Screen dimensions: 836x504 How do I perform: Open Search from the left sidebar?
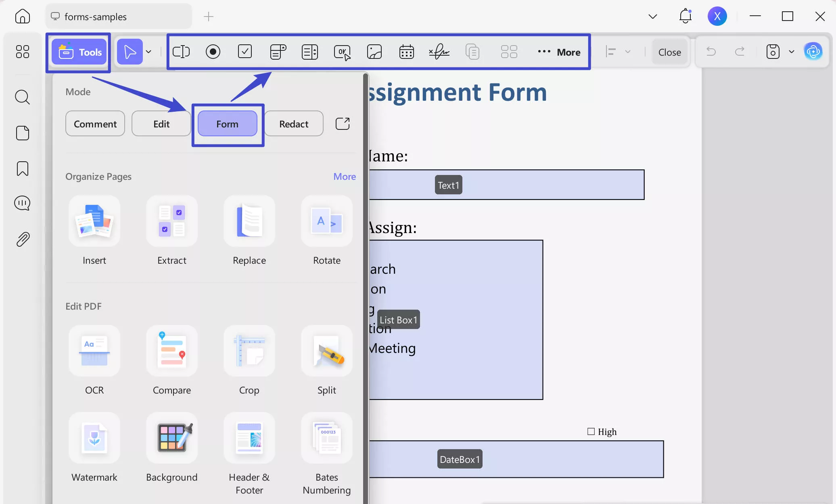pyautogui.click(x=23, y=97)
